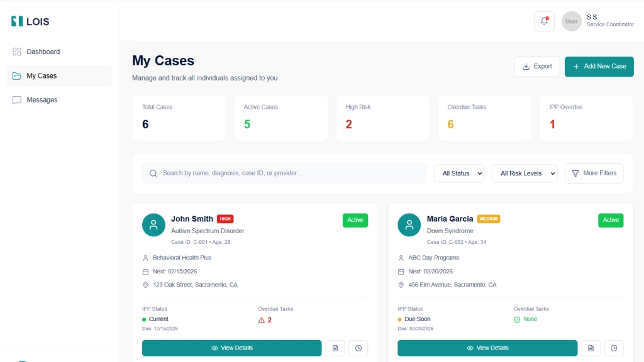Open the All Status dropdown
Viewport: 644px width, 362px height.
click(x=458, y=173)
